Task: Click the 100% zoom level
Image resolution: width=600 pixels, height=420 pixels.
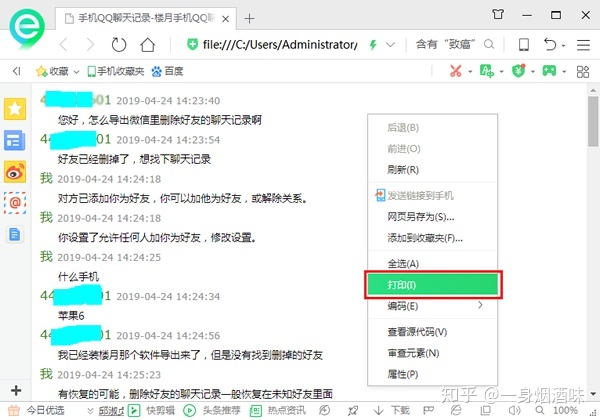Action: point(565,410)
